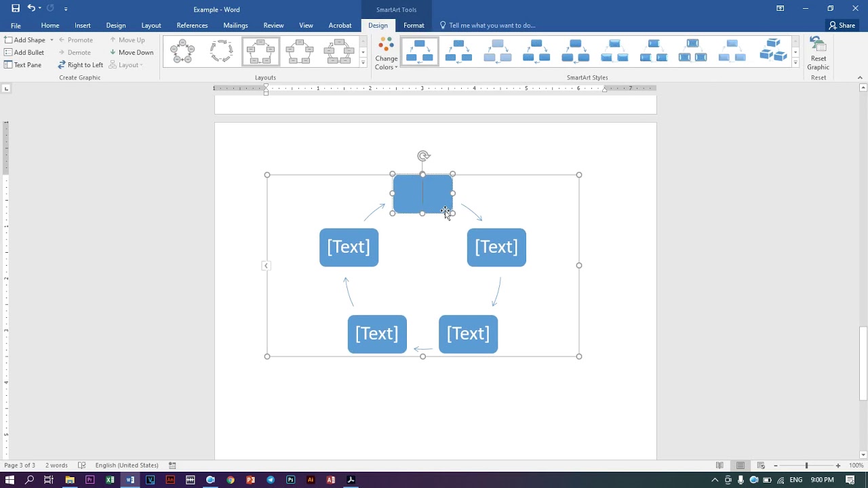Select the third SmartArt style (Subtle Effect)

pos(498,52)
